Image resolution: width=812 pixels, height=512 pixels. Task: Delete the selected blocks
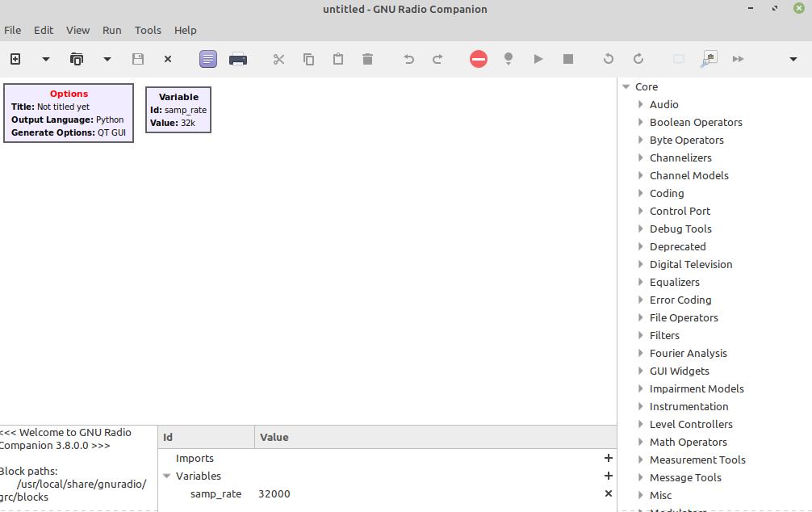pyautogui.click(x=368, y=59)
